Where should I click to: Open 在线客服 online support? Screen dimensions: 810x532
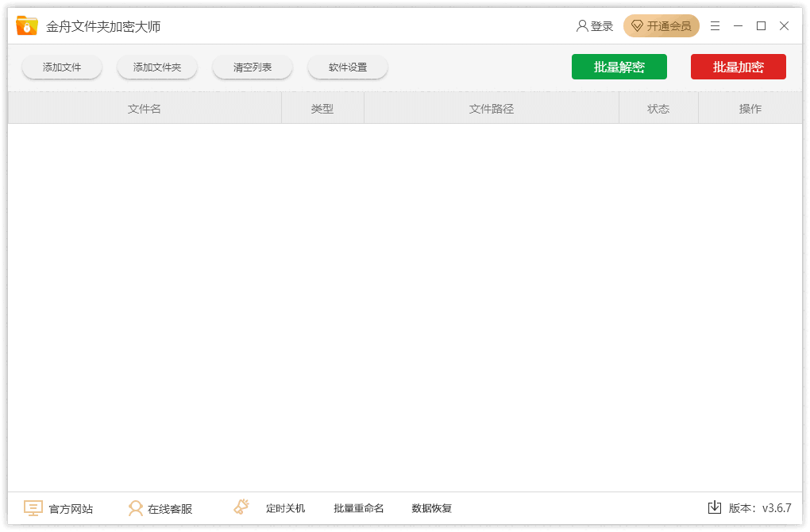click(170, 509)
